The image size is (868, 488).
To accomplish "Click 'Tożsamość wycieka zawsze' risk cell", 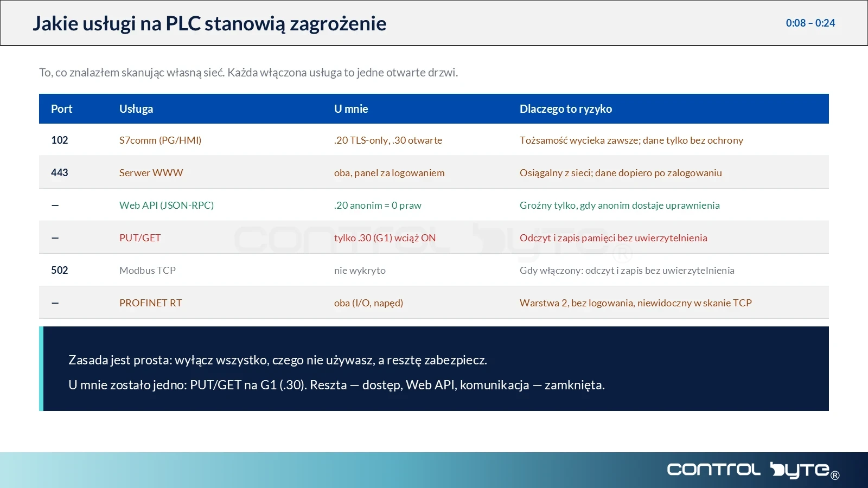I will tap(631, 140).
